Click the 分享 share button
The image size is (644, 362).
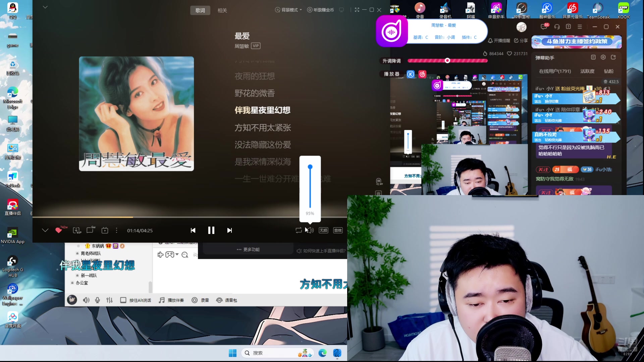coord(521,41)
